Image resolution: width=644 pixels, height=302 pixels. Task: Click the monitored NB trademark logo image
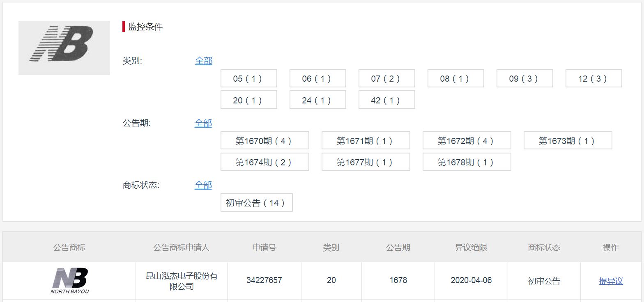(x=64, y=48)
